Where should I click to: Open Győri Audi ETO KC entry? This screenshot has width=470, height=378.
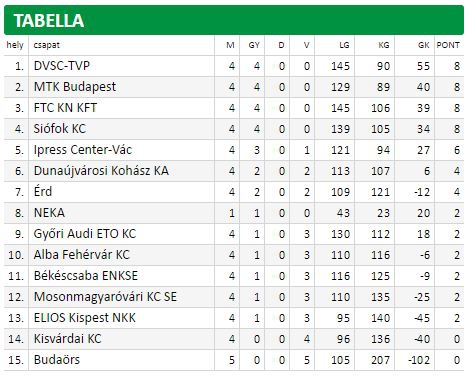click(x=85, y=234)
